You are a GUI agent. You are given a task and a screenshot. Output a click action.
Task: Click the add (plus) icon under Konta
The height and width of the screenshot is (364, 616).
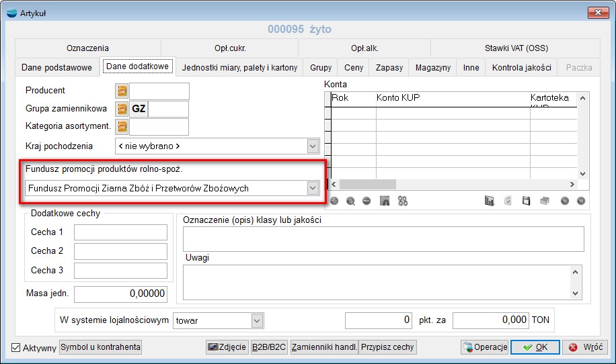[334, 201]
